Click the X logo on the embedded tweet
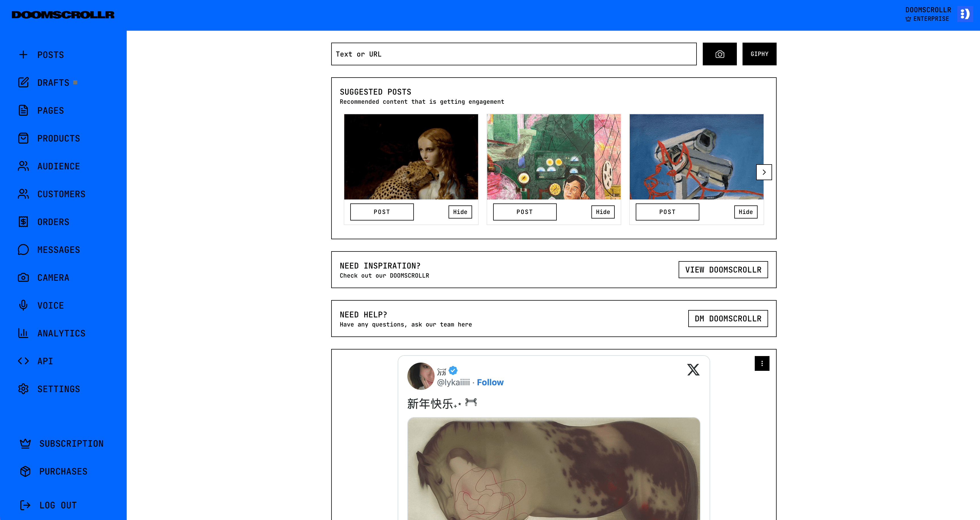The width and height of the screenshot is (980, 520). (x=693, y=369)
